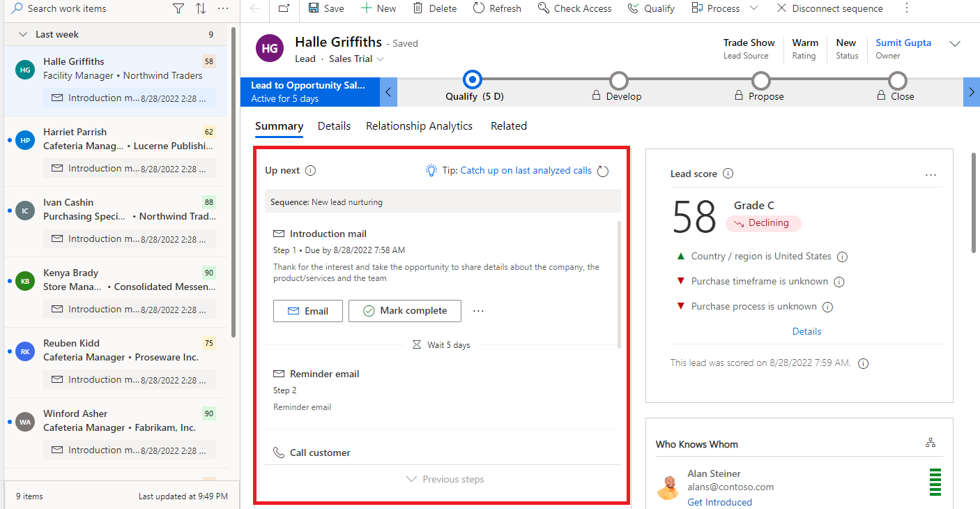This screenshot has height=509, width=980.
Task: Pop out the record in a new window
Action: pos(283,8)
